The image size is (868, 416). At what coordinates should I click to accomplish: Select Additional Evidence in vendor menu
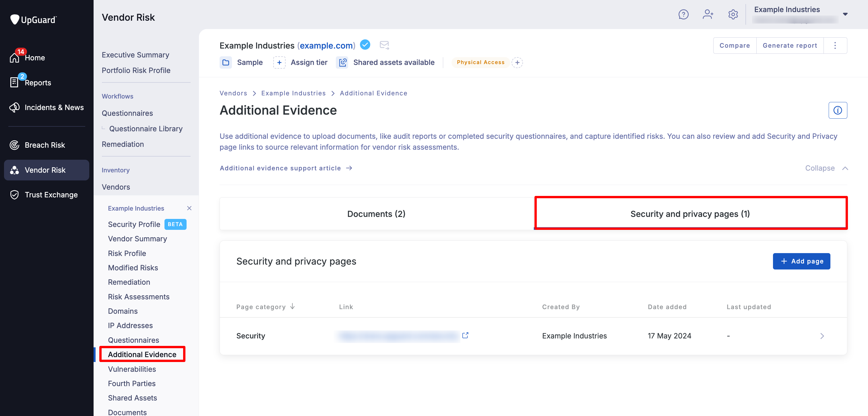(x=142, y=354)
